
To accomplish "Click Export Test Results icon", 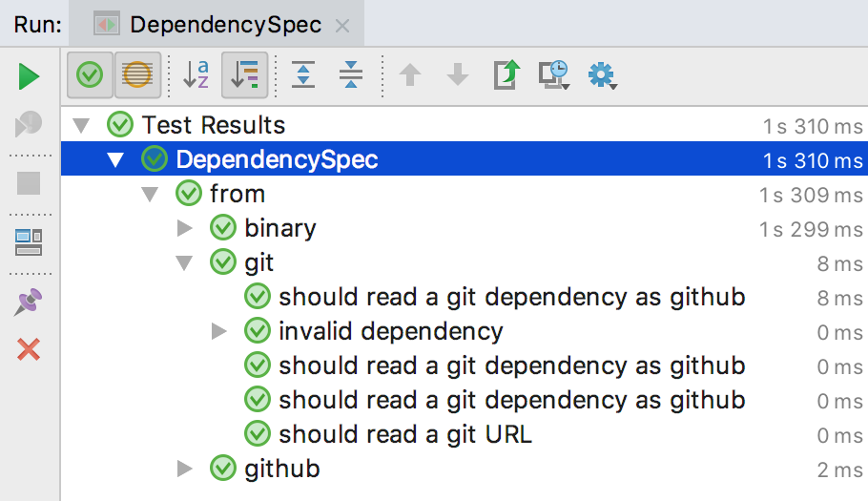I will tap(506, 74).
